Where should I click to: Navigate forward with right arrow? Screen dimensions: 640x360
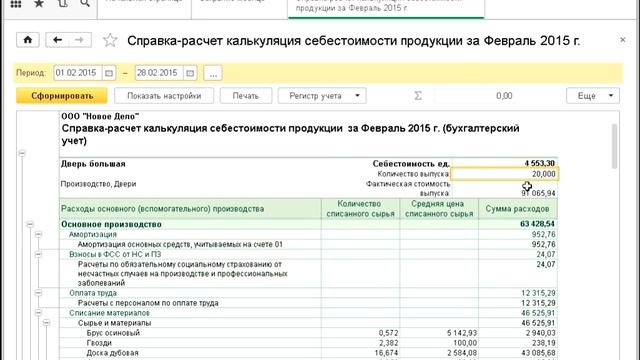tap(80, 40)
